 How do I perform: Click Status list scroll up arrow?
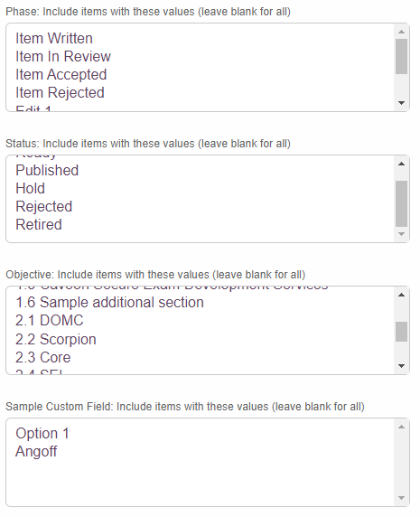click(401, 164)
